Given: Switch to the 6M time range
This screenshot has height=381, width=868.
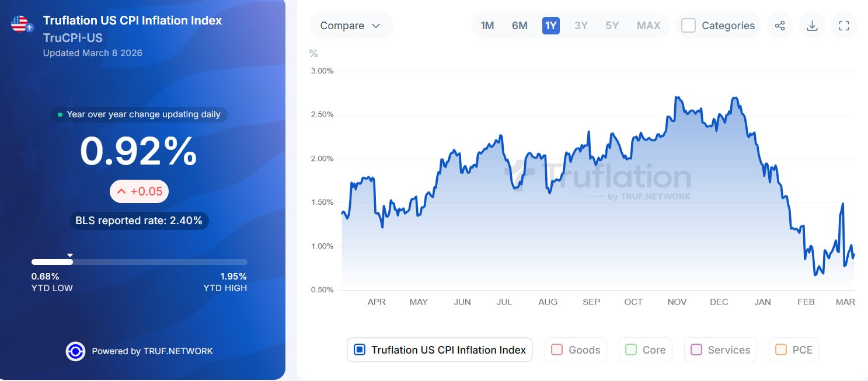Looking at the screenshot, I should point(520,26).
